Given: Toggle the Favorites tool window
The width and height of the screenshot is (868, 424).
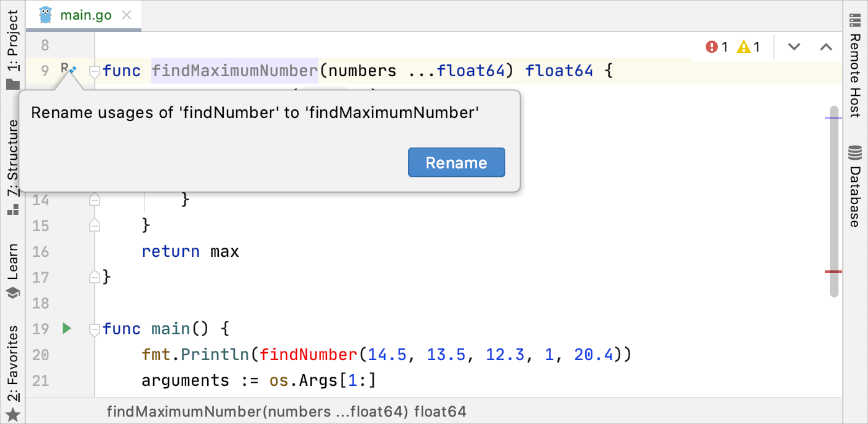Looking at the screenshot, I should (x=12, y=362).
